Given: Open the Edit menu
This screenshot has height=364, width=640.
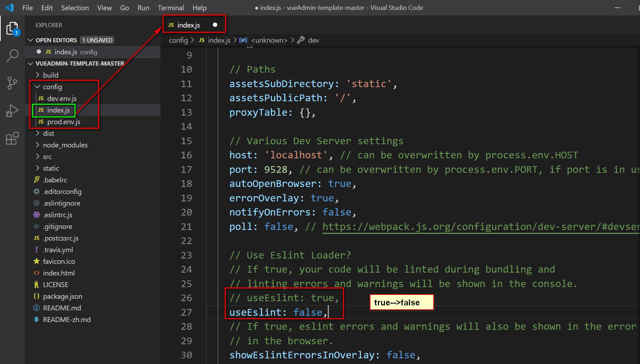Looking at the screenshot, I should pos(47,8).
